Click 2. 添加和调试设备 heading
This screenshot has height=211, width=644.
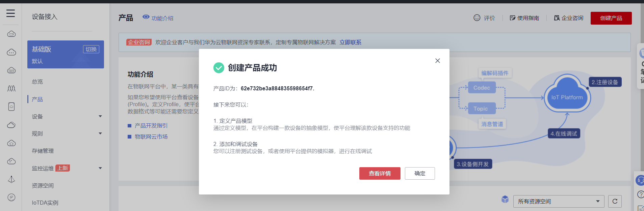point(236,144)
